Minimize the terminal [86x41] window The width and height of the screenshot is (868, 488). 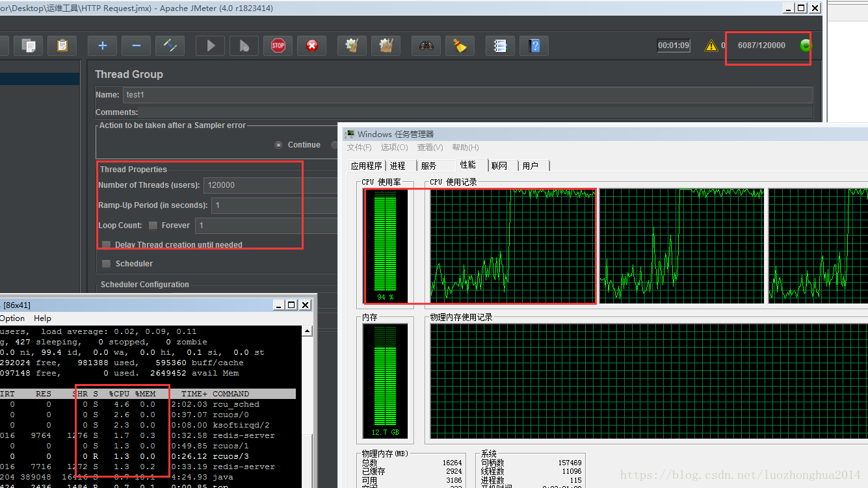(x=278, y=305)
